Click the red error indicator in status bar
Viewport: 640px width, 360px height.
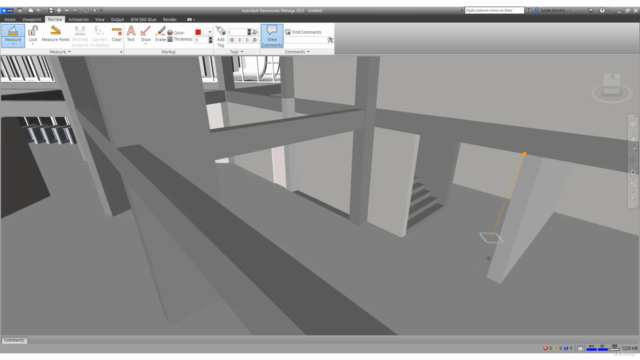tap(547, 348)
